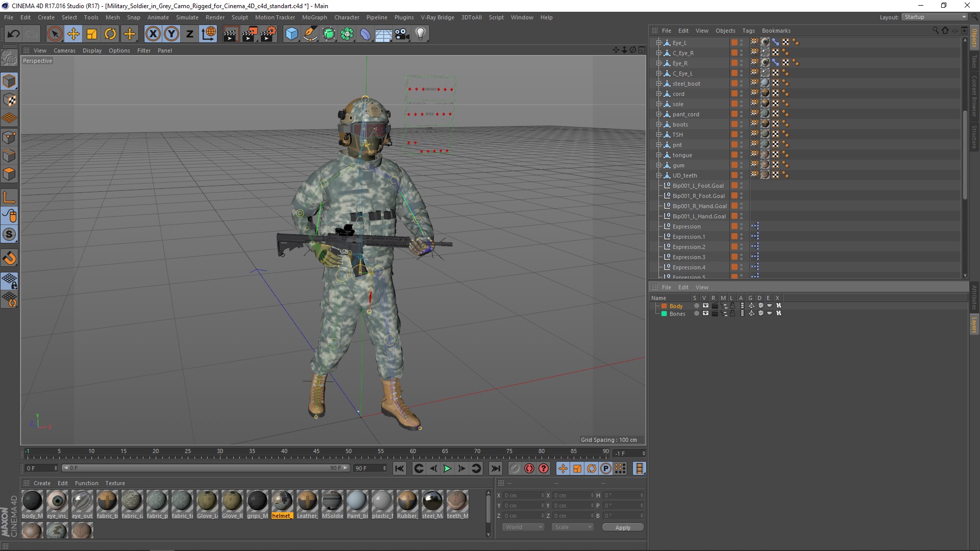Viewport: 980px width, 551px height.
Task: Switch to the Layers side tab
Action: (974, 325)
